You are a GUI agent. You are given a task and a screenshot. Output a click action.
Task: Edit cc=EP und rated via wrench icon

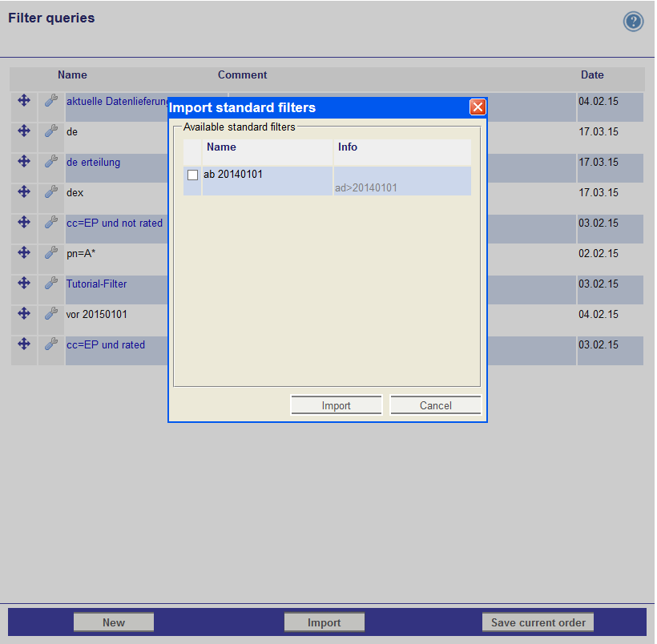(x=51, y=344)
